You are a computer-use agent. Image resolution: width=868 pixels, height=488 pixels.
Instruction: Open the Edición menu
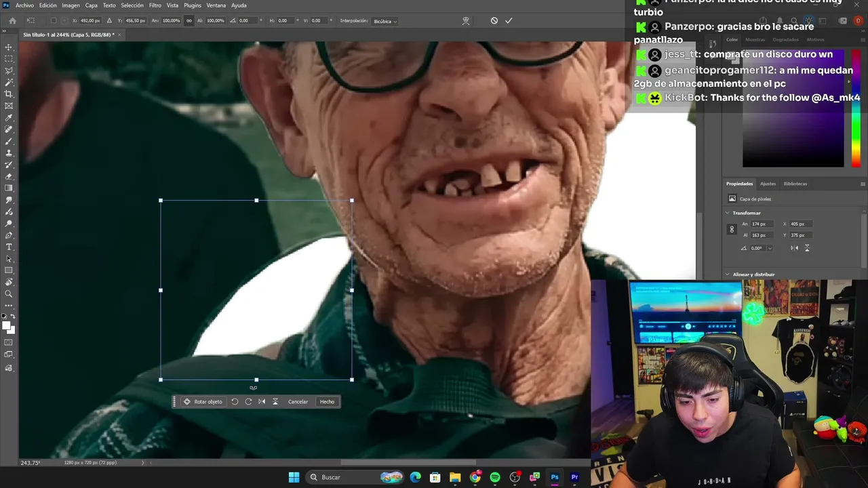click(x=48, y=5)
